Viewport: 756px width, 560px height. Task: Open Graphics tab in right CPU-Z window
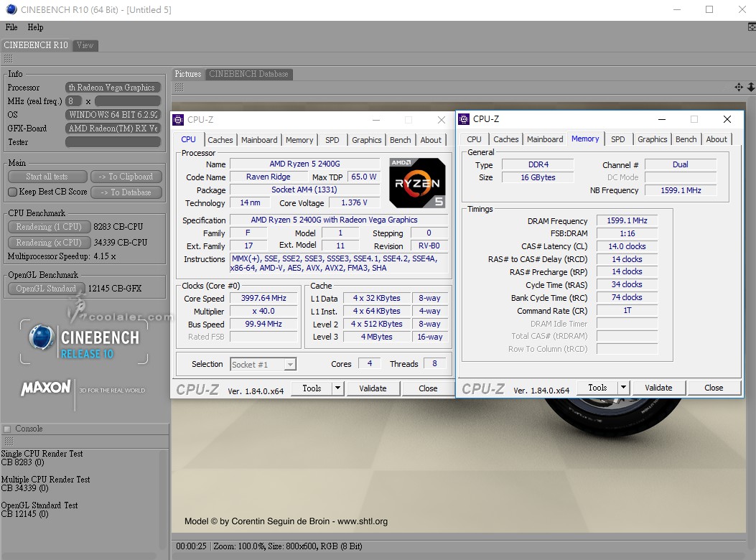click(x=653, y=139)
